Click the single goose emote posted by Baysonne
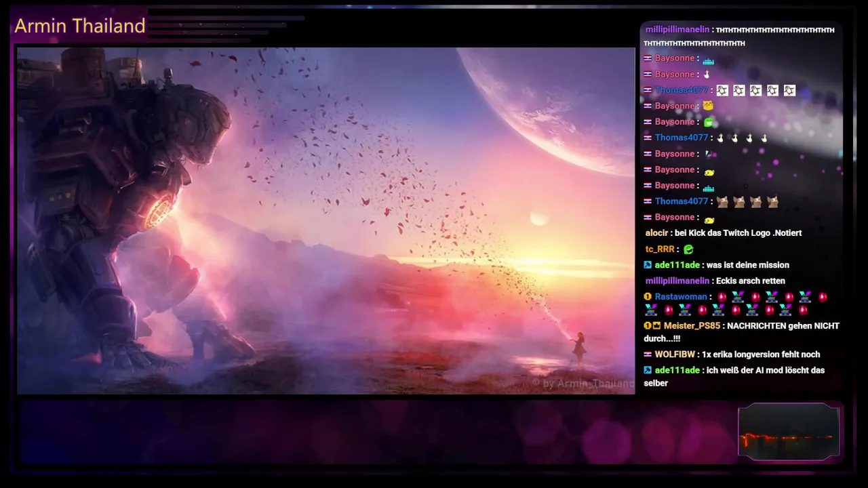The height and width of the screenshot is (488, 868). pos(707,75)
